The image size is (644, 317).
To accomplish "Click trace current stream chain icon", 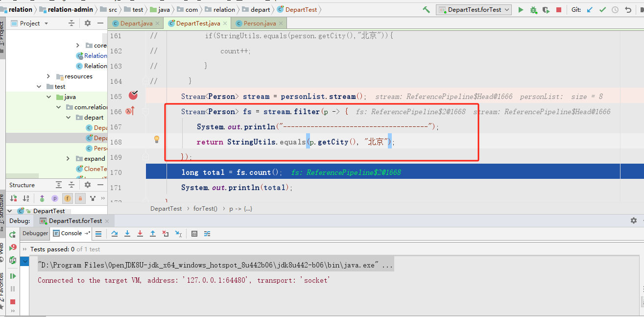I will (x=207, y=234).
